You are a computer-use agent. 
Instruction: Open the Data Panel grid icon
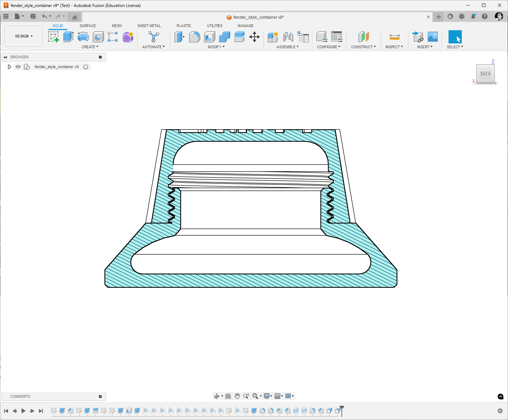pyautogui.click(x=6, y=16)
